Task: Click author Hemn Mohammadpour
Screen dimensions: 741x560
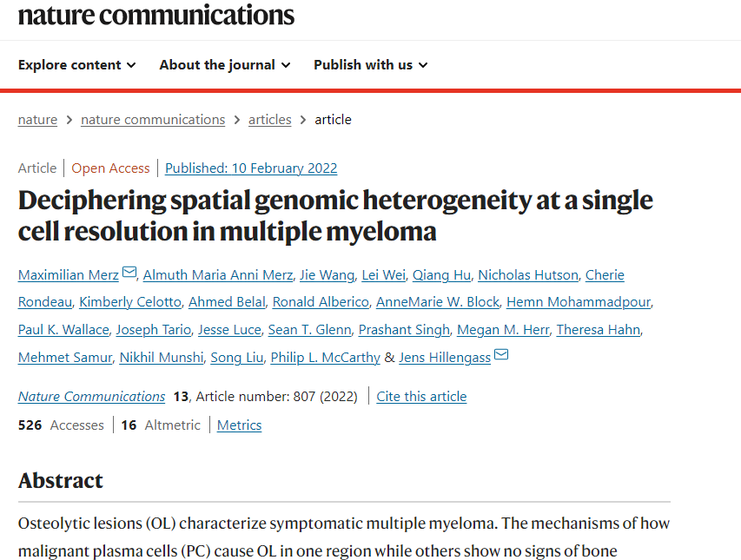Action: 579,302
